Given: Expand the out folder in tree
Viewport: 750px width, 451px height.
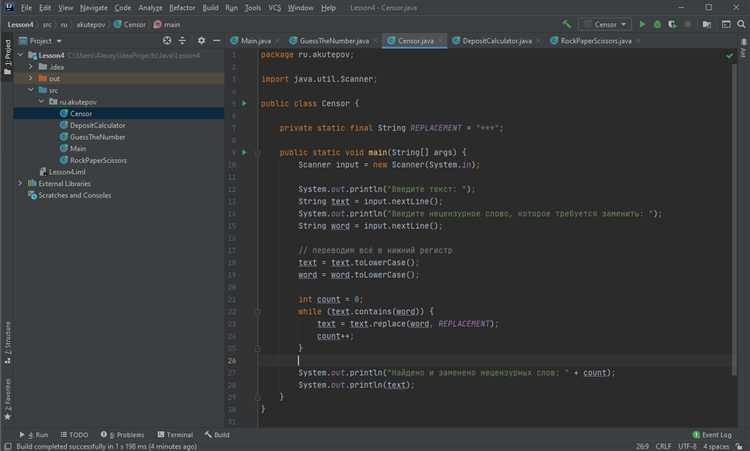Looking at the screenshot, I should click(31, 78).
